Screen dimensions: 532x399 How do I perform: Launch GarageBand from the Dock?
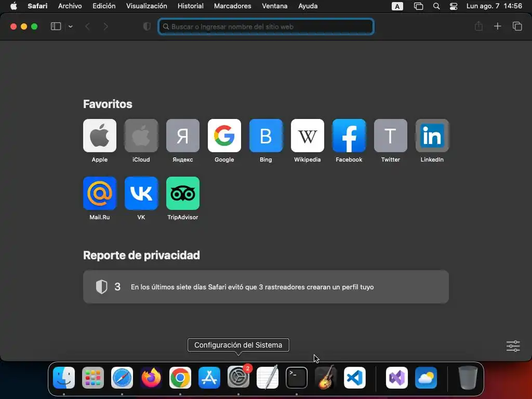pyautogui.click(x=326, y=377)
